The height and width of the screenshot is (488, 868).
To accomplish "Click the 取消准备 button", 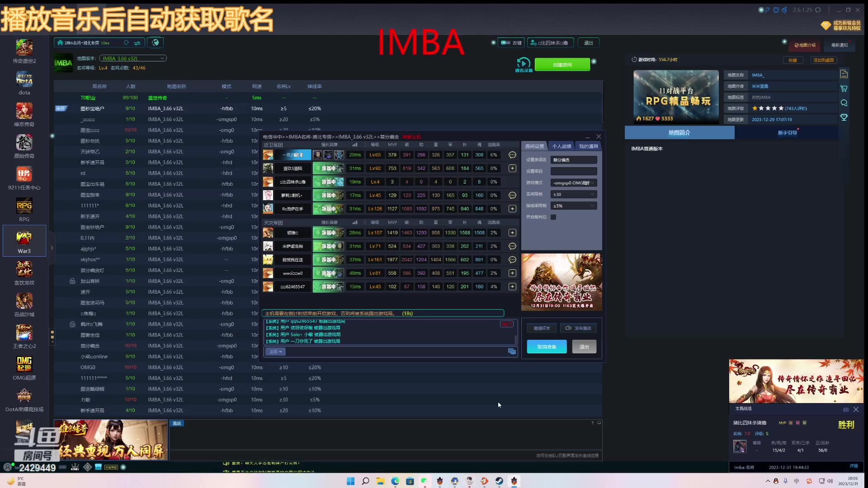I will click(547, 347).
